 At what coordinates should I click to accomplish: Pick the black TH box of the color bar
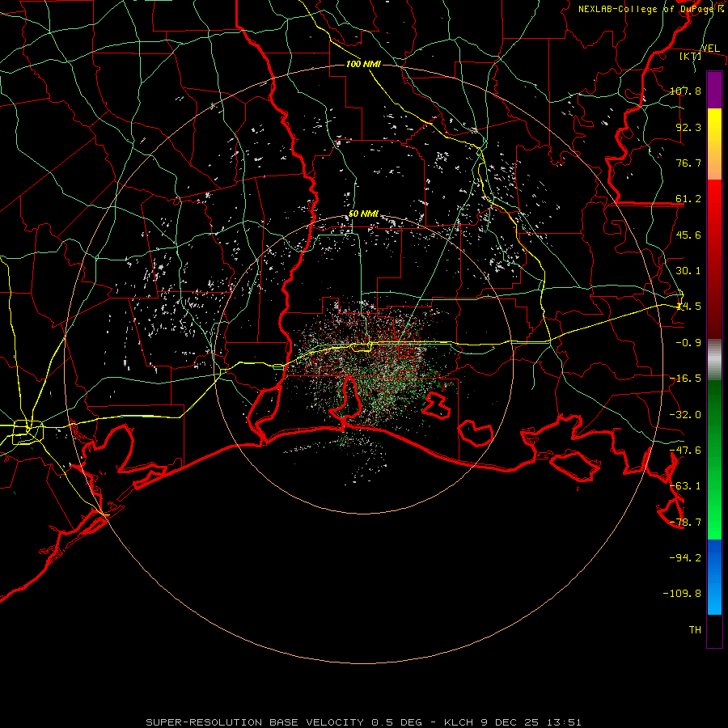click(714, 631)
